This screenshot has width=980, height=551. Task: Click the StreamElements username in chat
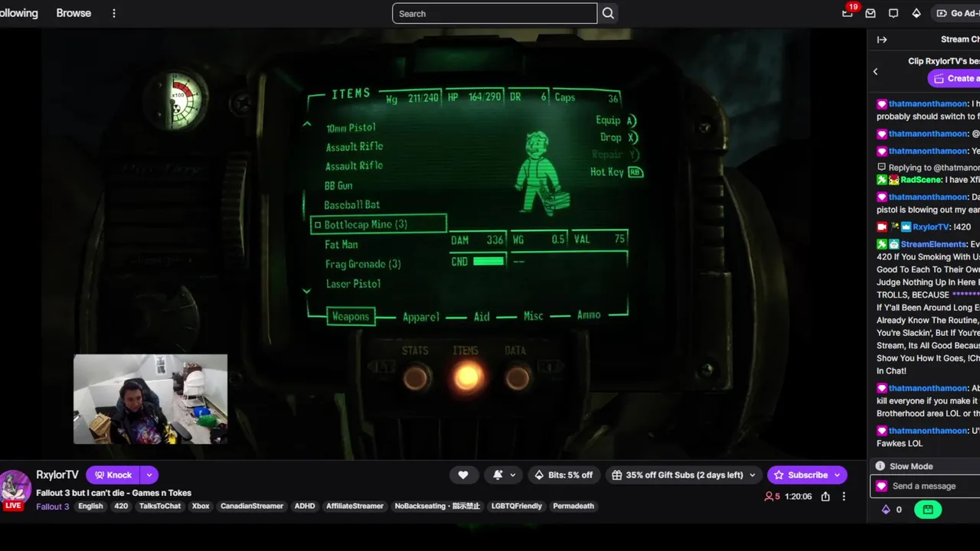[934, 244]
